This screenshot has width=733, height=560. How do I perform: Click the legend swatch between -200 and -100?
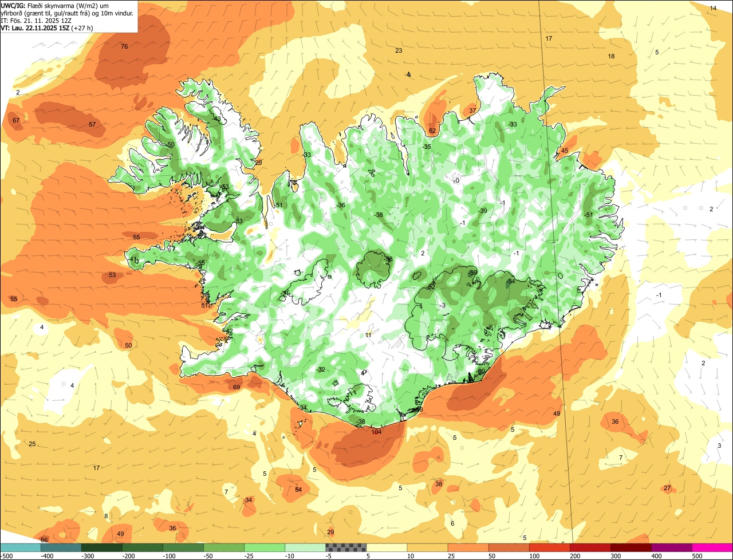point(143,547)
